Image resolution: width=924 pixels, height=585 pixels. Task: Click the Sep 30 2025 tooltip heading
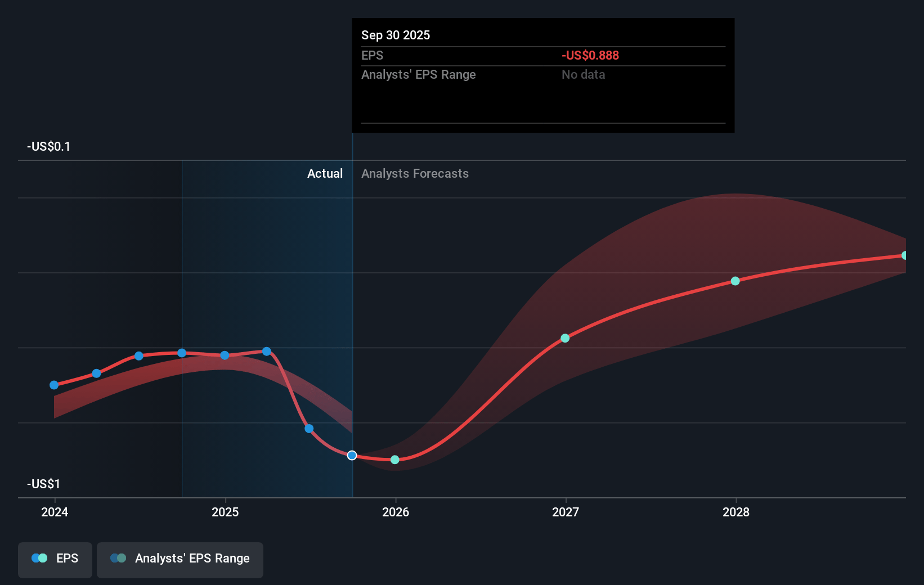[x=396, y=35]
